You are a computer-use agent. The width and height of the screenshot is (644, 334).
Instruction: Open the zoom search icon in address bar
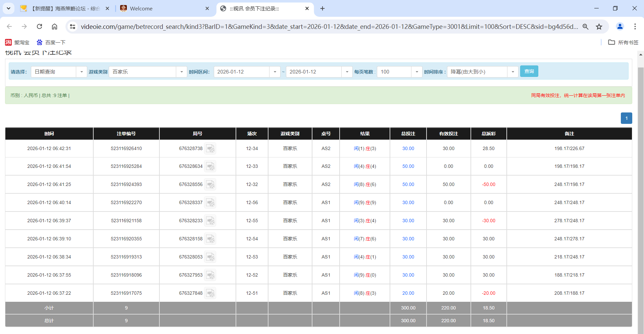585,27
